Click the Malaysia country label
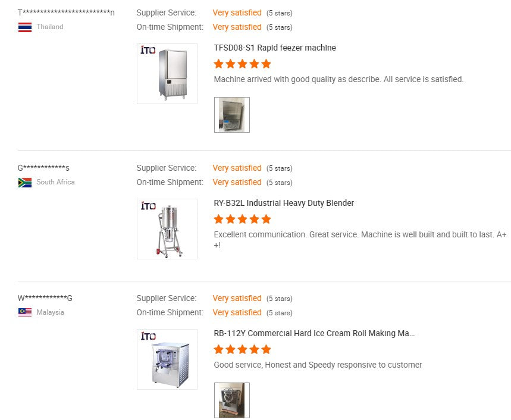Viewport: 511px width, 420px height. [50, 312]
